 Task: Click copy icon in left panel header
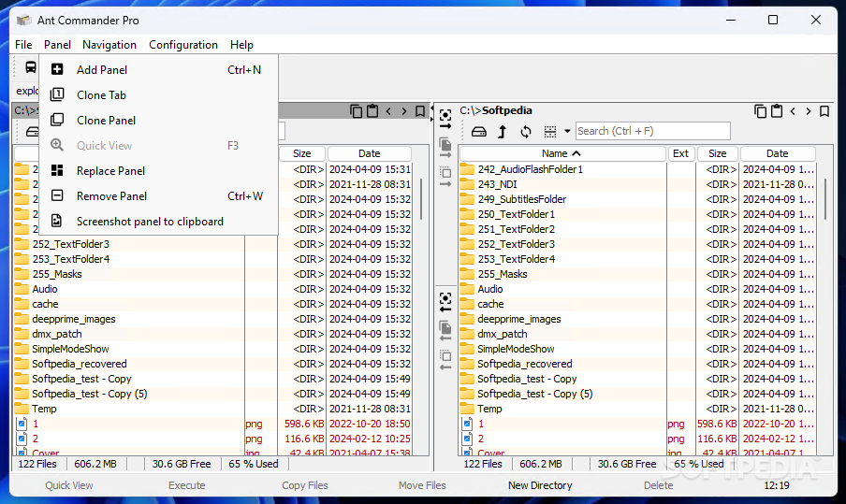pyautogui.click(x=357, y=111)
